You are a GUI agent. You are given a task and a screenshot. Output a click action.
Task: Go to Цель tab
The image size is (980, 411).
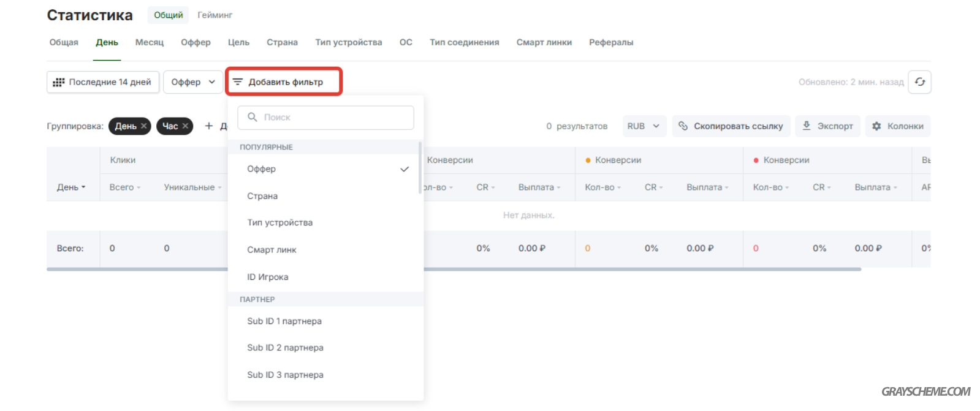tap(238, 42)
